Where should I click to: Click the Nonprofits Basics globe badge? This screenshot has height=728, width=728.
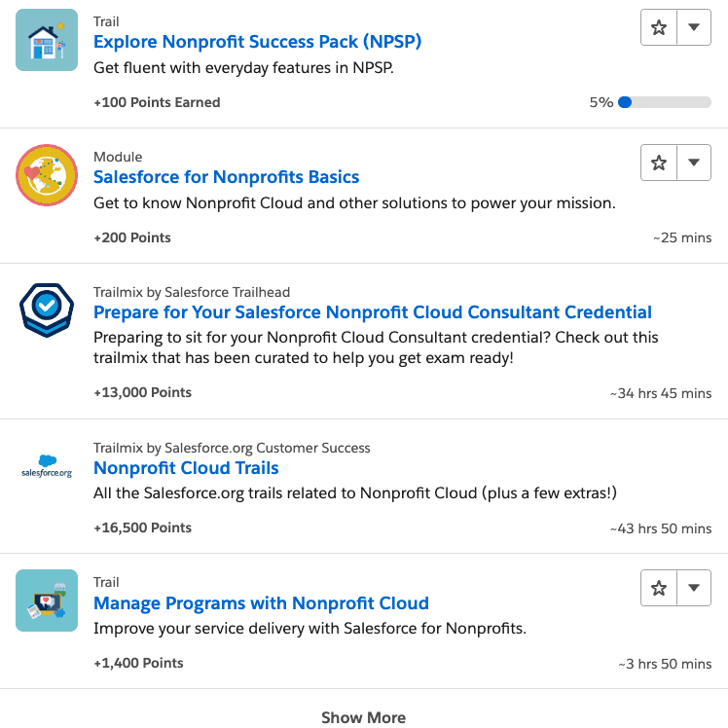click(47, 175)
